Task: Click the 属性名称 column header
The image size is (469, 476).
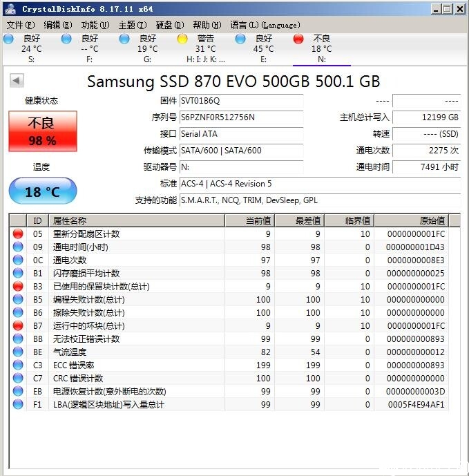Action: pos(137,220)
